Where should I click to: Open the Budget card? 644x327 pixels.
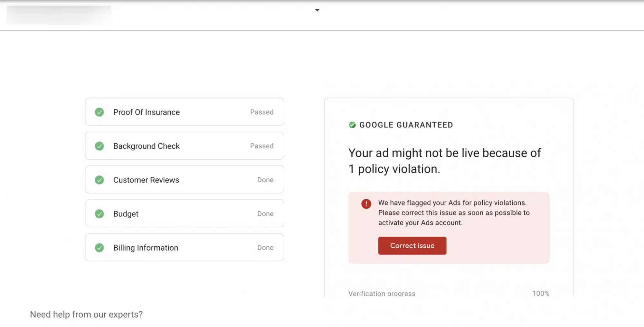[185, 213]
